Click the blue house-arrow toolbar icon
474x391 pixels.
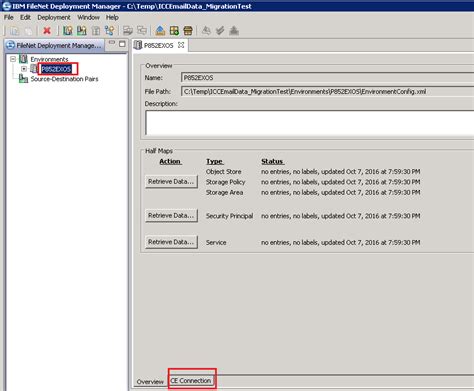(160, 31)
